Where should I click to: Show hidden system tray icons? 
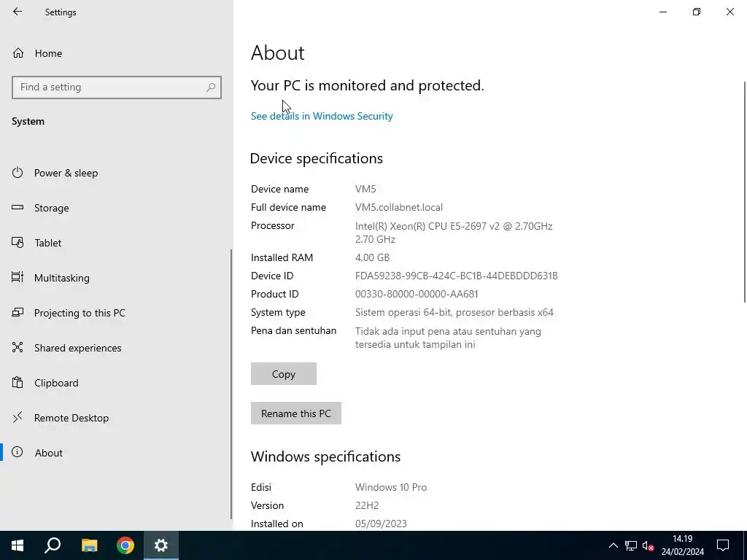tap(613, 545)
